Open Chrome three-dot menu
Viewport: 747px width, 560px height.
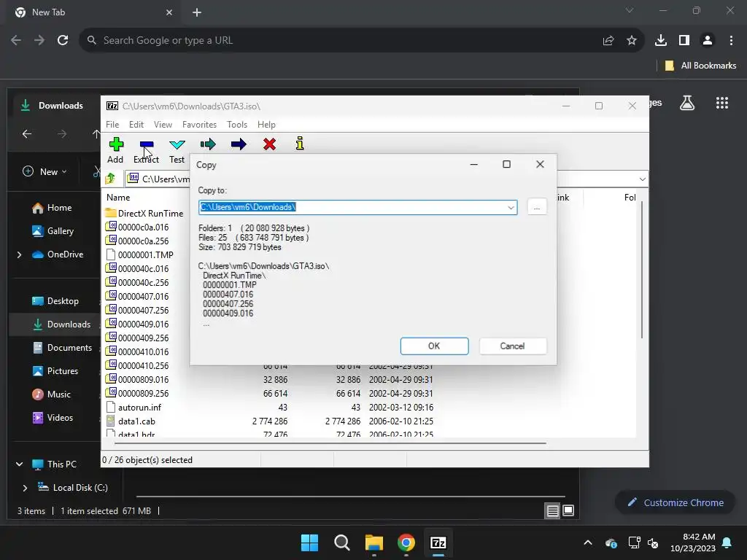point(731,41)
